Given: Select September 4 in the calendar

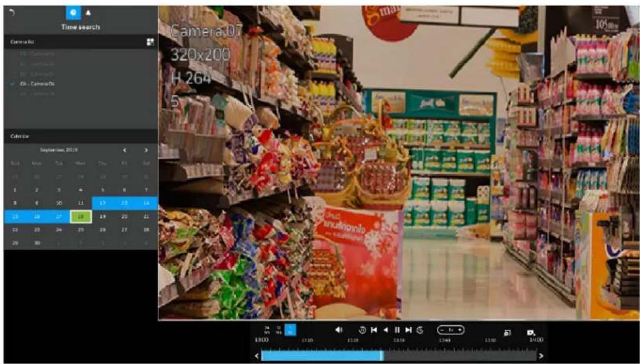Looking at the screenshot, I should [81, 190].
